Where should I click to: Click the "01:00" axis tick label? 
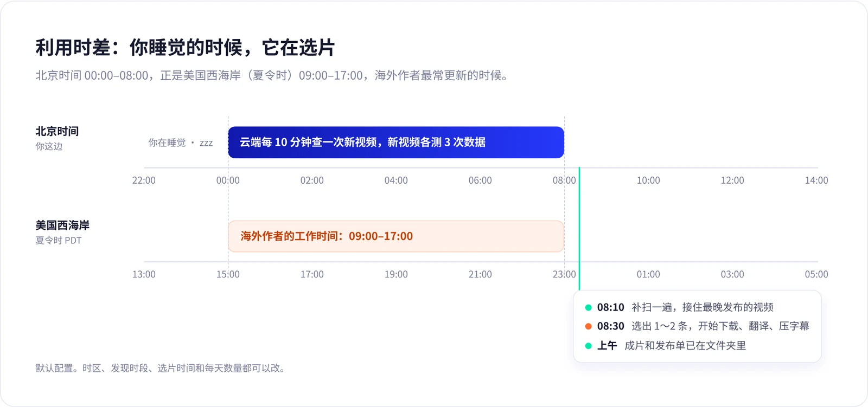[648, 274]
